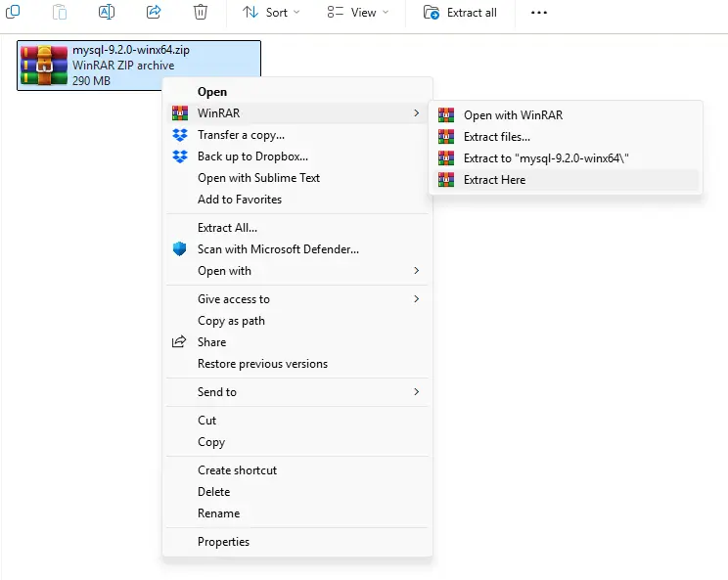This screenshot has width=728, height=580.
Task: Click the Rename icon in toolbar
Action: click(x=107, y=12)
